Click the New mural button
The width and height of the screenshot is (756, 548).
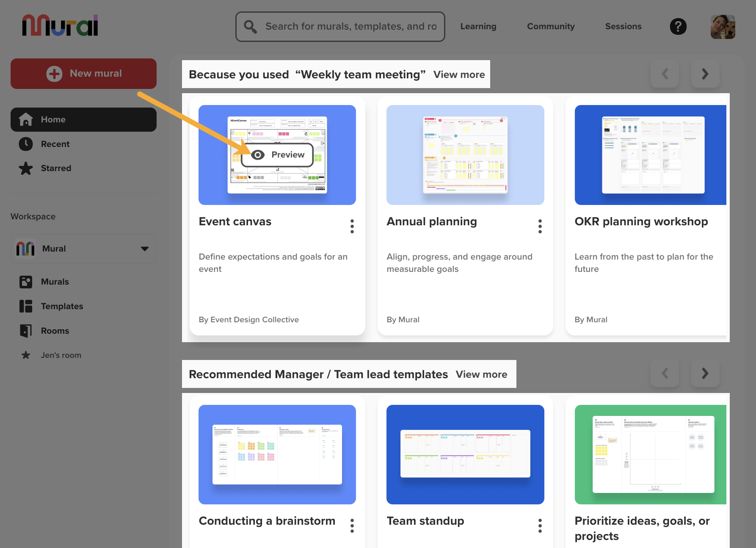83,74
